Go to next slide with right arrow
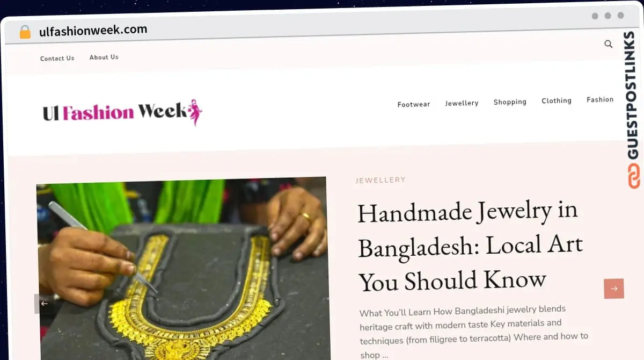 614,289
